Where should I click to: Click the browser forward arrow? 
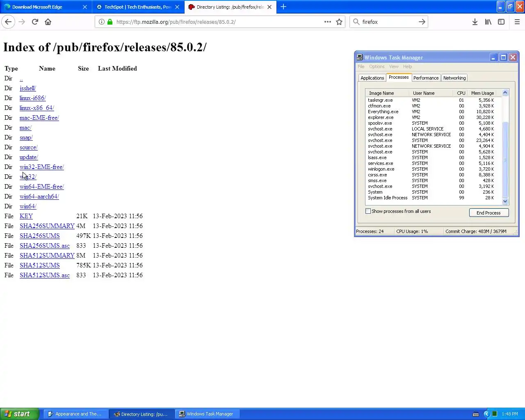22,22
